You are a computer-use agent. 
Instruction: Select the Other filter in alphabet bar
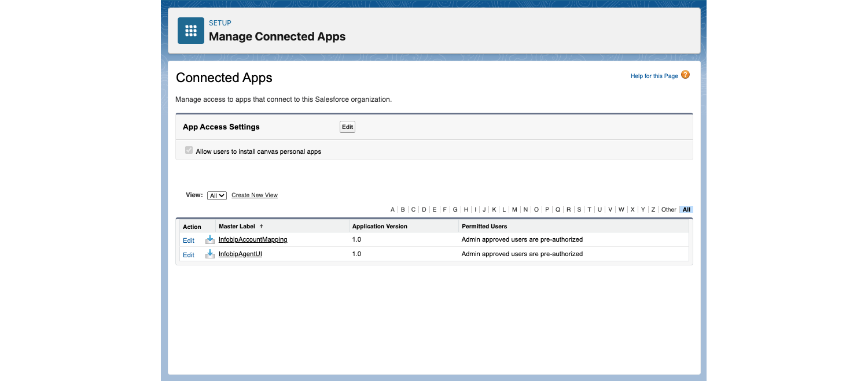[669, 210]
